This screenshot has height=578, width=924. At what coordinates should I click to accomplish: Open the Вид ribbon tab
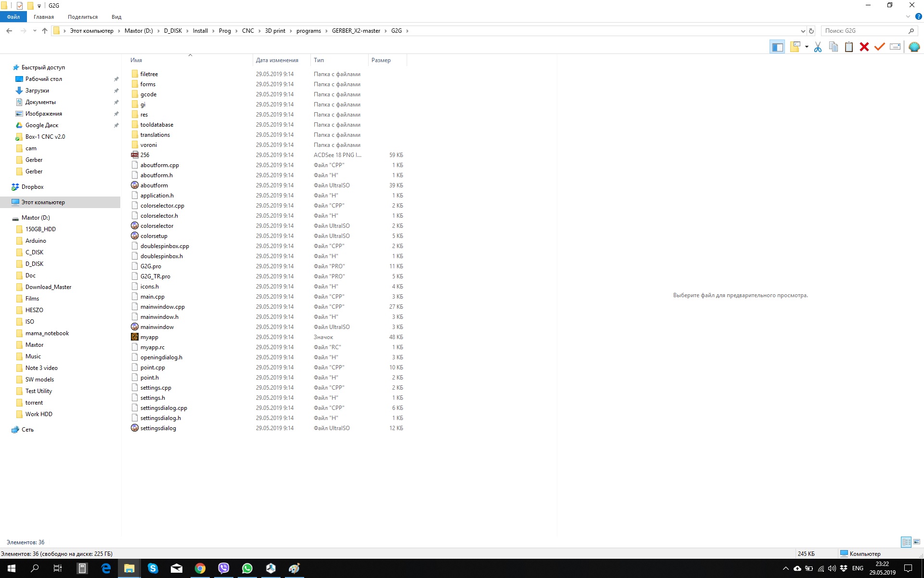(x=116, y=17)
